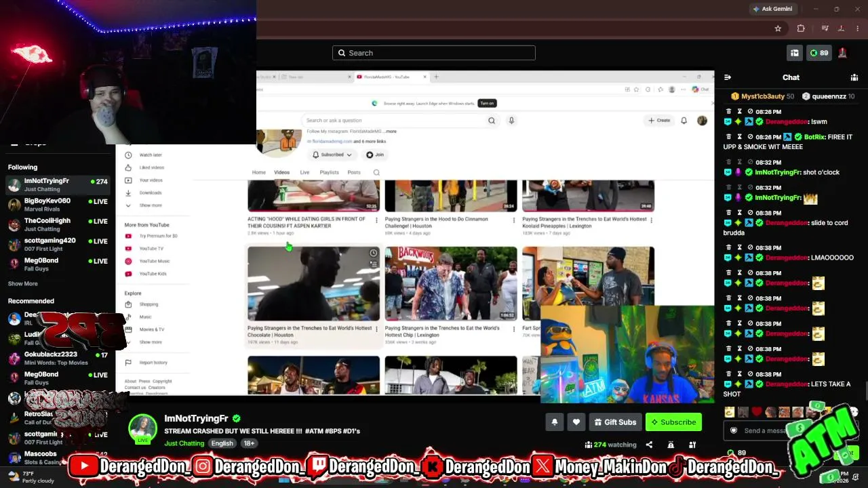Click Turn on in the Edge banner
The image size is (868, 488).
click(x=487, y=103)
